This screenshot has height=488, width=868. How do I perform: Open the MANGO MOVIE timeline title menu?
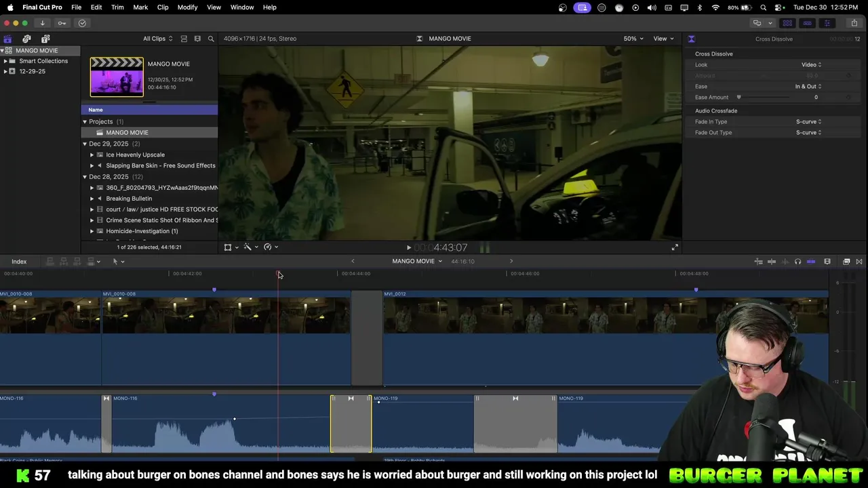pyautogui.click(x=417, y=261)
